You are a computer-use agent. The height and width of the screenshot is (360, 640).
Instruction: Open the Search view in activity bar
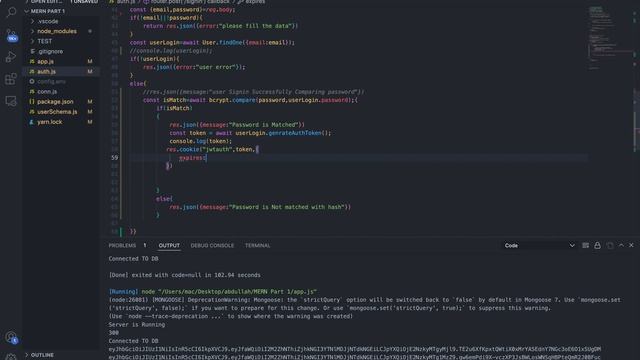[11, 12]
